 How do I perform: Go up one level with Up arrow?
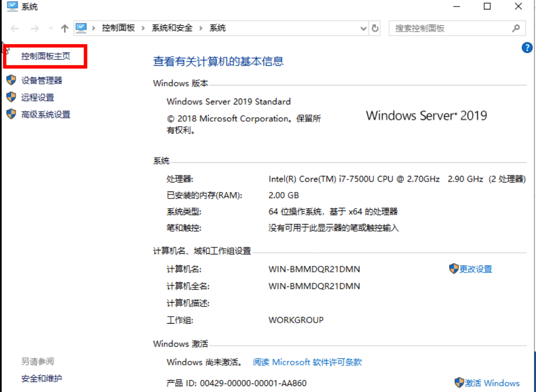[x=64, y=28]
